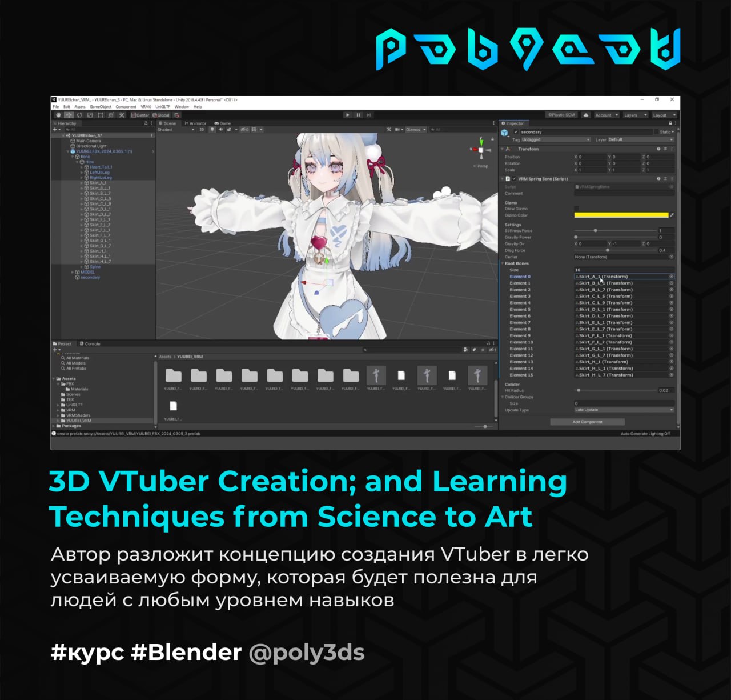
Task: Collapse the Transform component foldout
Action: click(x=502, y=149)
